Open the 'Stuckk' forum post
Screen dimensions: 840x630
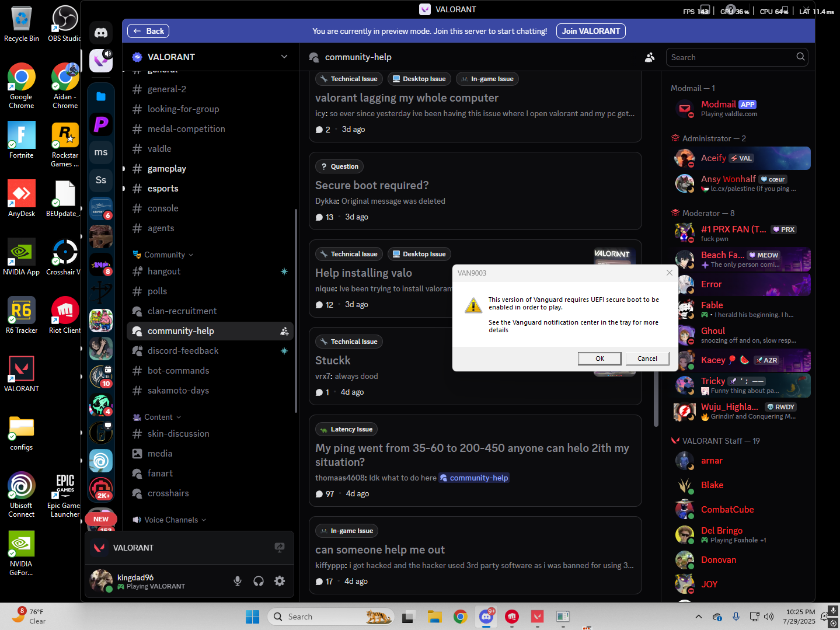coord(333,360)
